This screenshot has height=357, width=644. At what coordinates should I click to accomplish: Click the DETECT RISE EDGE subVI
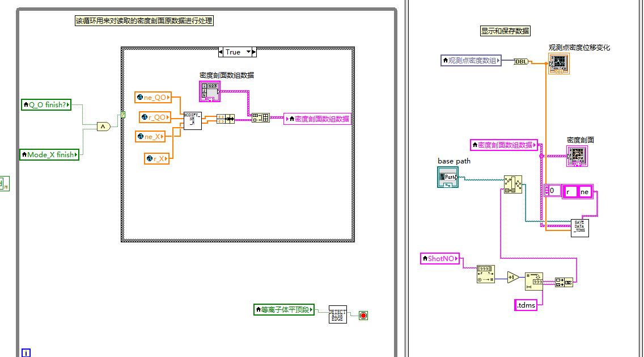(337, 314)
